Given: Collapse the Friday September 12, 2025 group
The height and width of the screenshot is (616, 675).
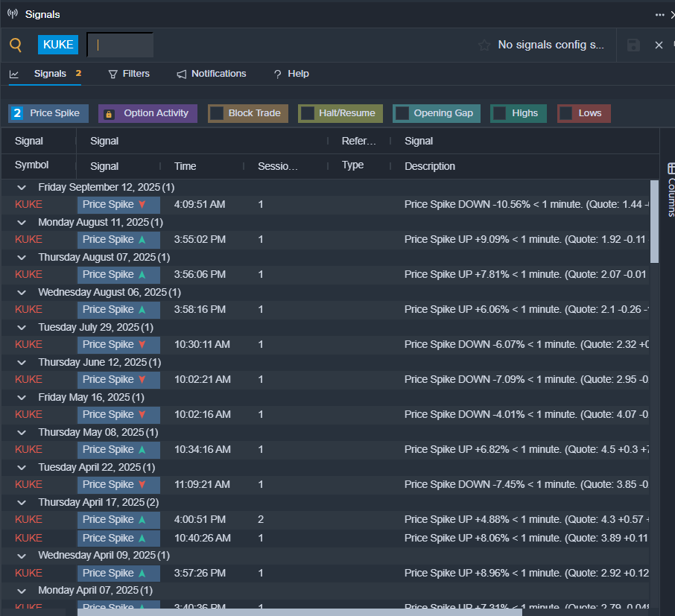Looking at the screenshot, I should pos(22,188).
